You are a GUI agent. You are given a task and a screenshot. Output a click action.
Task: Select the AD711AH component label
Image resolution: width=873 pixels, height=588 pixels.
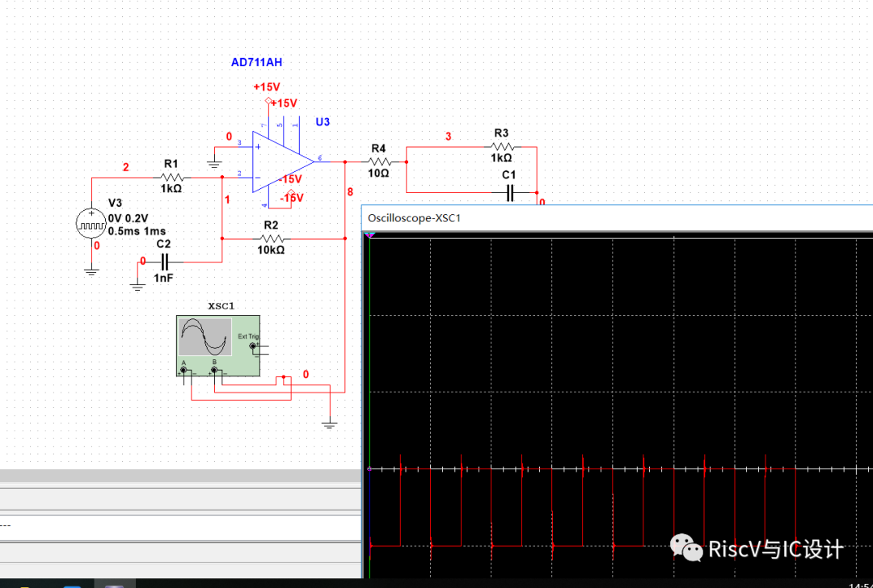click(256, 62)
